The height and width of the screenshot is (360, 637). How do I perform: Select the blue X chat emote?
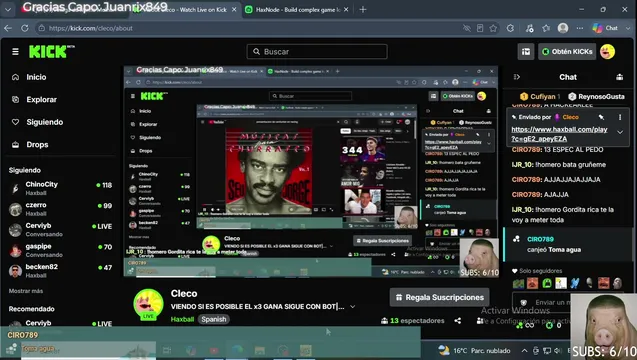(x=575, y=283)
